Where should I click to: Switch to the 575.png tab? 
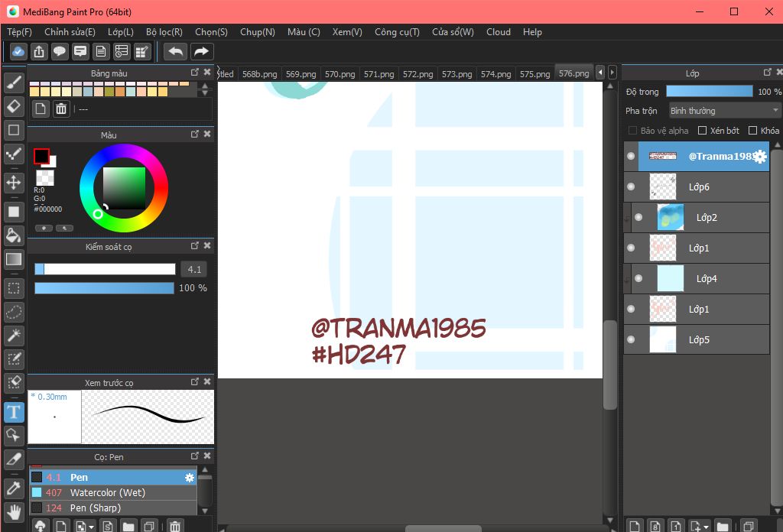pyautogui.click(x=534, y=74)
